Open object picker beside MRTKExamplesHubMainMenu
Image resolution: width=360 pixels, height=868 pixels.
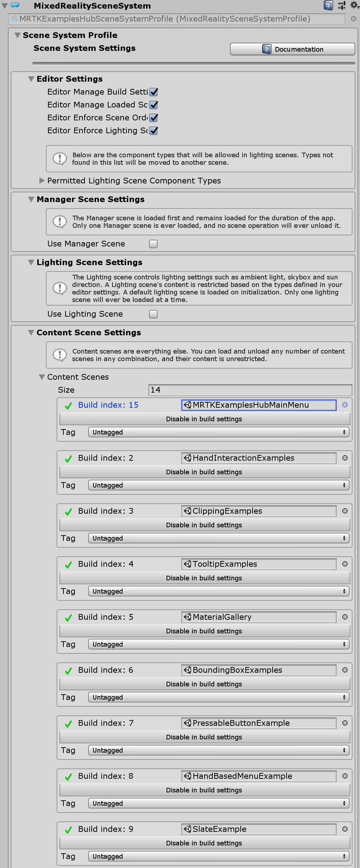pyautogui.click(x=345, y=405)
